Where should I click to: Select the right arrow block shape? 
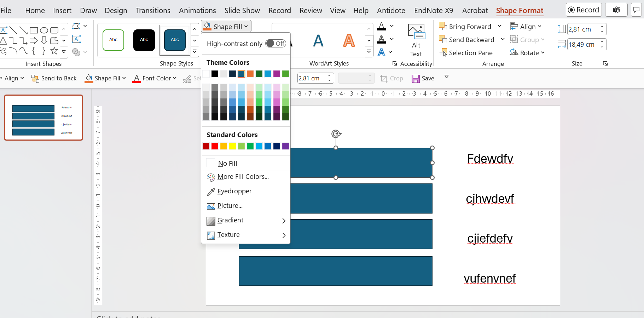pyautogui.click(x=34, y=40)
